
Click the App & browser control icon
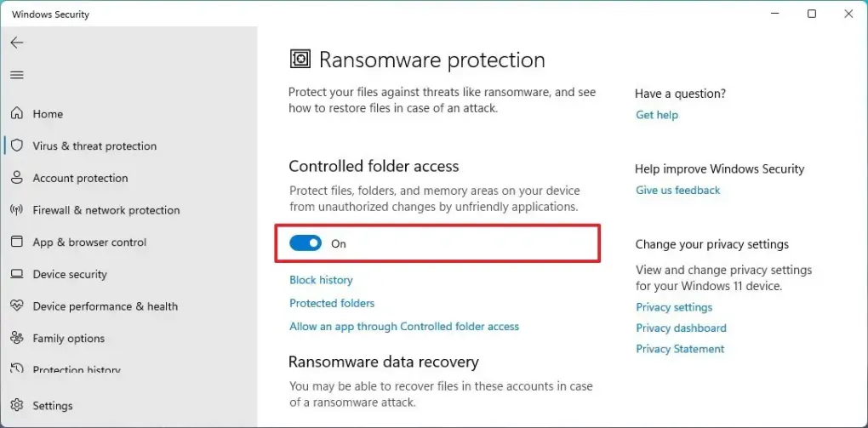pyautogui.click(x=17, y=242)
